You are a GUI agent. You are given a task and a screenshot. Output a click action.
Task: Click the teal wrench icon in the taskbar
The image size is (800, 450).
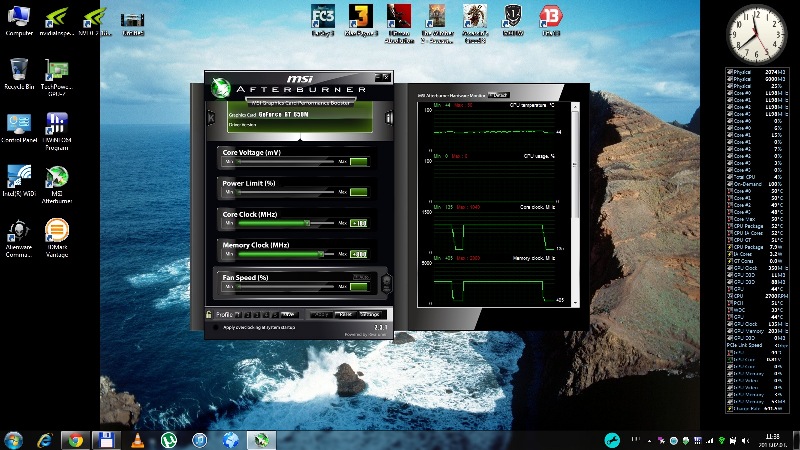(x=612, y=441)
